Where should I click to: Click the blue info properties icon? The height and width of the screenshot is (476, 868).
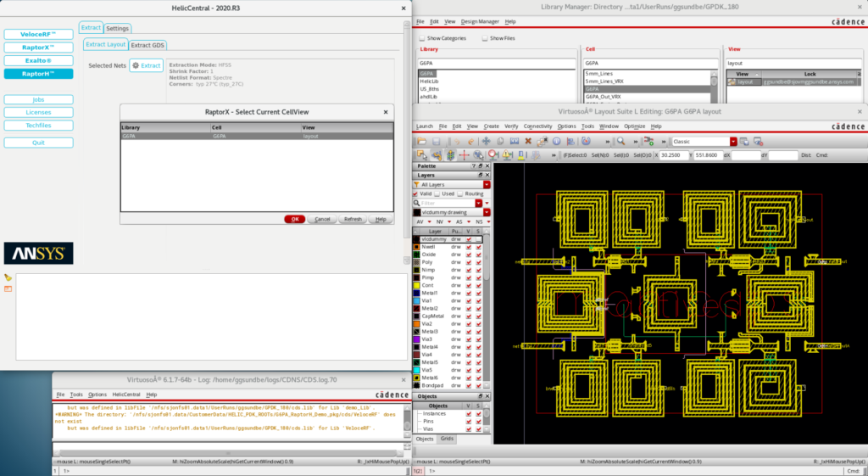pos(556,142)
